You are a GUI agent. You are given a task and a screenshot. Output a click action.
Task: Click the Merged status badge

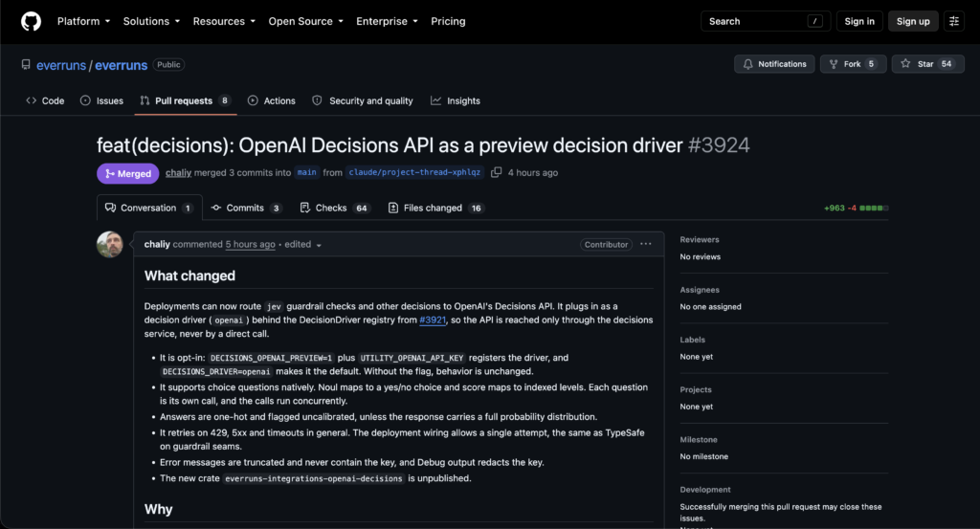128,174
